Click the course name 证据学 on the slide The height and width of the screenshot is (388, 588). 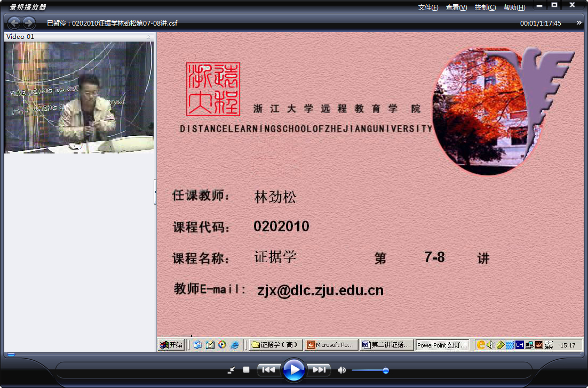point(276,257)
